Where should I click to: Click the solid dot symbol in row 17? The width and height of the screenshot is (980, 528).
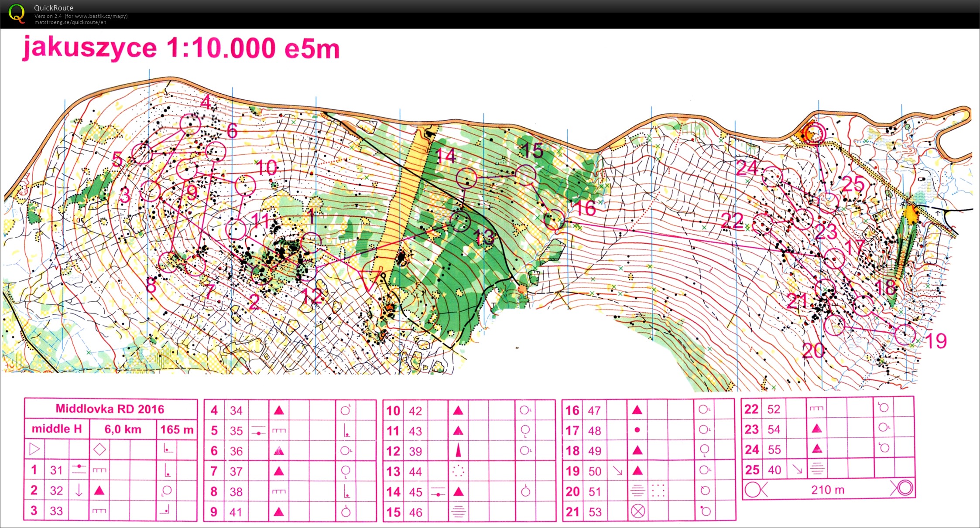tap(637, 430)
